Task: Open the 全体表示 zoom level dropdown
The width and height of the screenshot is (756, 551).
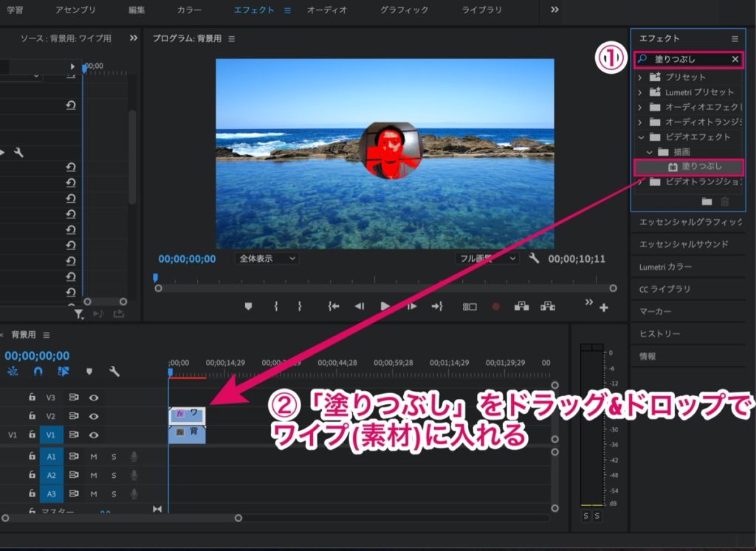Action: click(x=267, y=259)
